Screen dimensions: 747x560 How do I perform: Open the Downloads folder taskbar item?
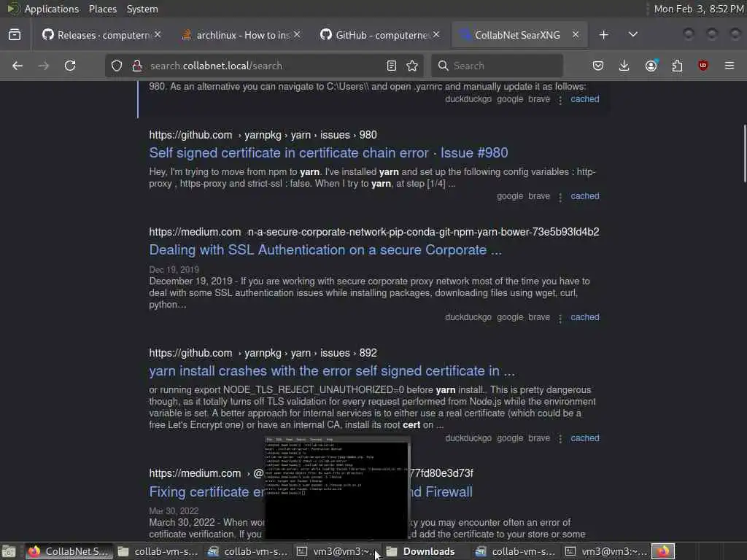click(425, 551)
